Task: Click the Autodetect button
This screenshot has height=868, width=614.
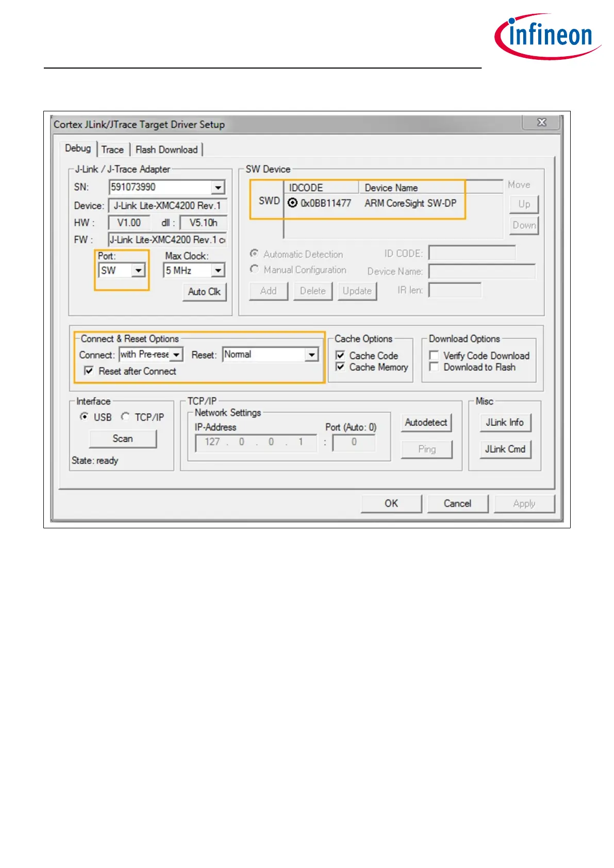Action: (x=426, y=423)
